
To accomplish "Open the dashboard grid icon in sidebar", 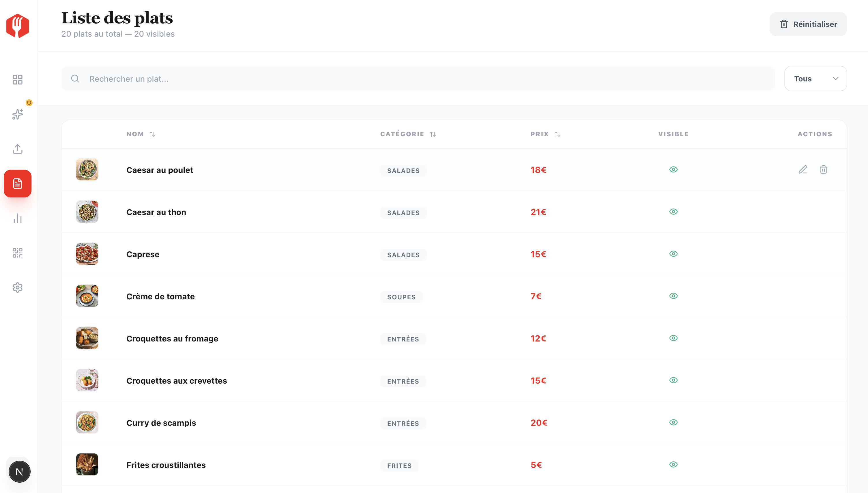I will (x=17, y=80).
